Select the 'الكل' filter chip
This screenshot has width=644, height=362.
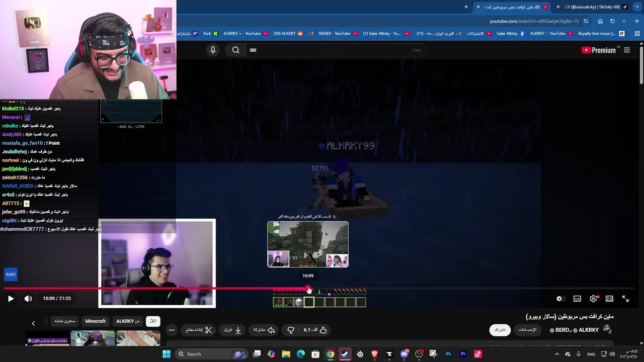tap(153, 321)
